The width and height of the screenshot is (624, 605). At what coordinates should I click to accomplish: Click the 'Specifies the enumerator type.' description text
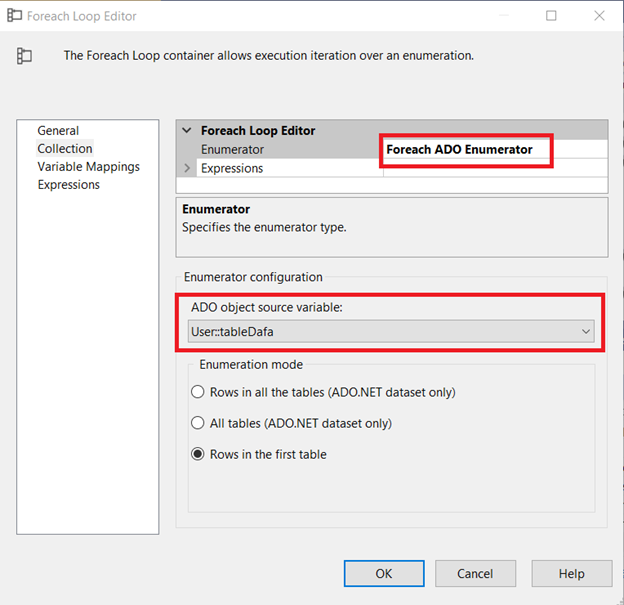point(264,227)
